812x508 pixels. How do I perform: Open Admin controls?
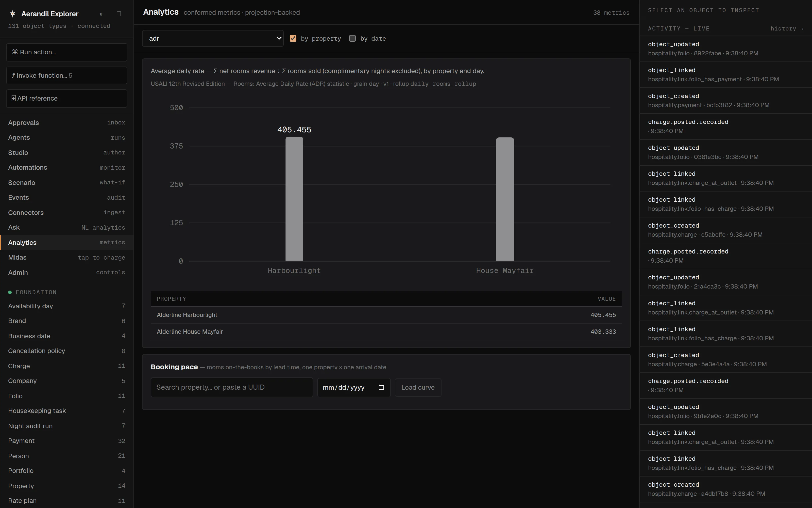(66, 273)
